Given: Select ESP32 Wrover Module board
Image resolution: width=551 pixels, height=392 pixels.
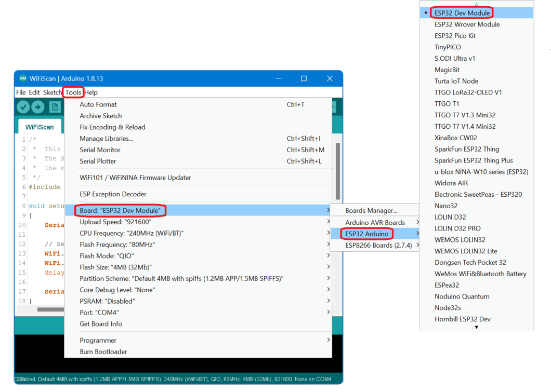Looking at the screenshot, I should (x=477, y=24).
